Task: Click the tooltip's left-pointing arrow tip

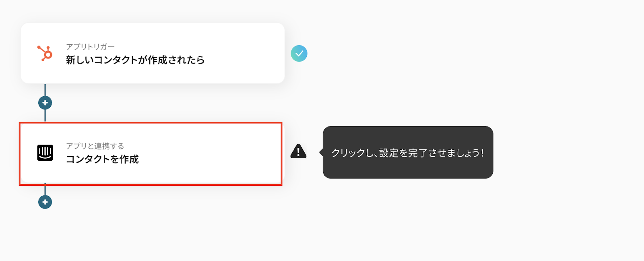Action: (x=321, y=152)
